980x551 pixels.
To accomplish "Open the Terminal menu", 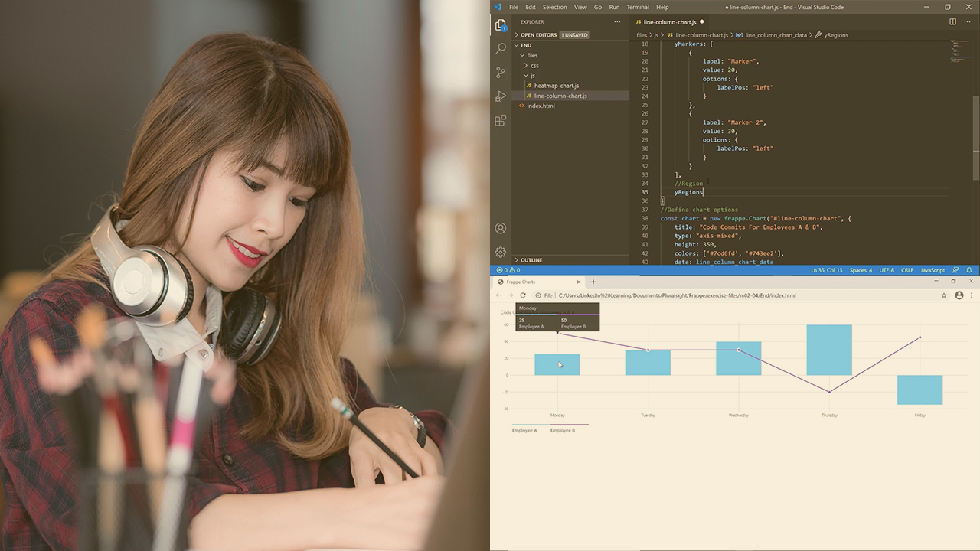I will click(x=638, y=7).
